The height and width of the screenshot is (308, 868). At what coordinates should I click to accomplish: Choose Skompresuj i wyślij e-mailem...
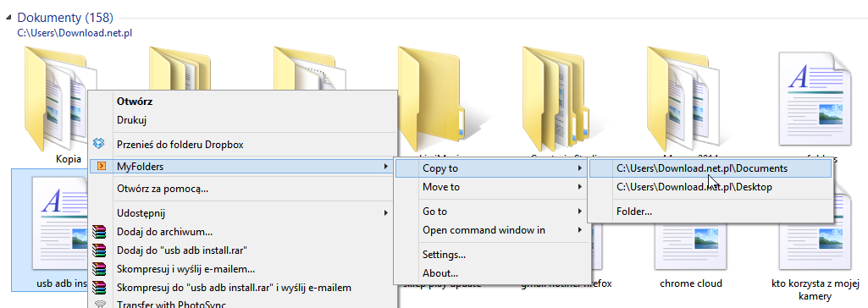243,269
